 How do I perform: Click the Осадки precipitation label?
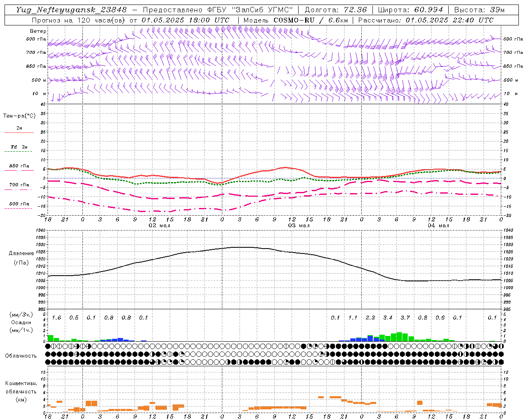pyautogui.click(x=21, y=322)
